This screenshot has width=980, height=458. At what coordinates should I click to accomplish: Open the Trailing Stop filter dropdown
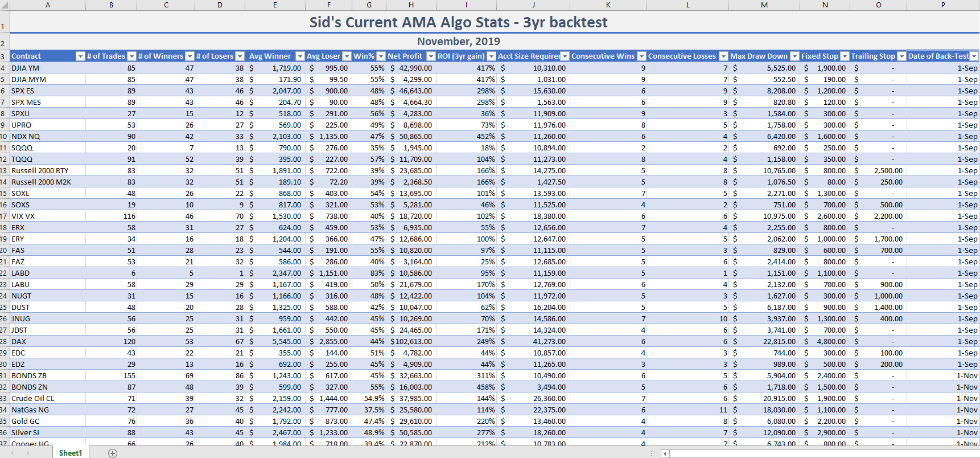coord(901,56)
